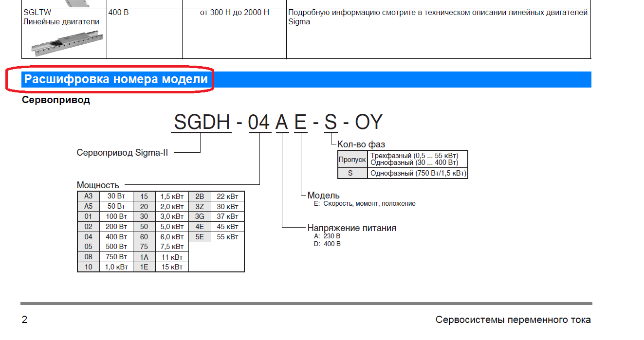
Task: Click 'SGDH' in the model number
Action: [202, 122]
